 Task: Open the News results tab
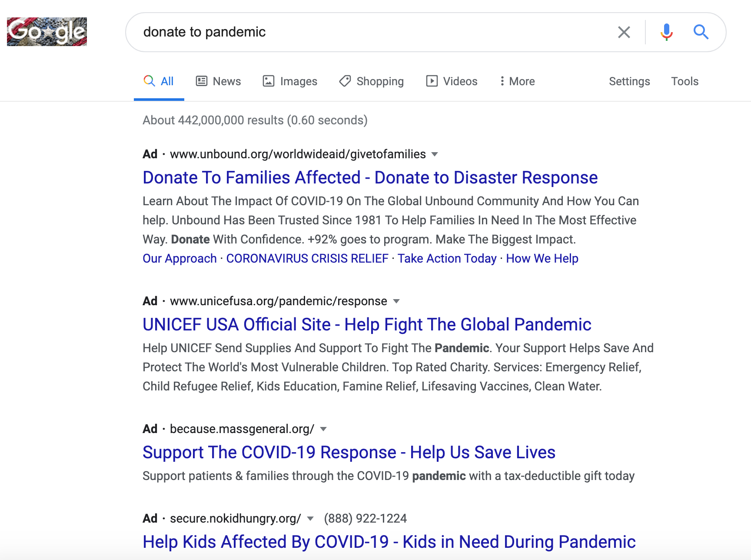(218, 81)
